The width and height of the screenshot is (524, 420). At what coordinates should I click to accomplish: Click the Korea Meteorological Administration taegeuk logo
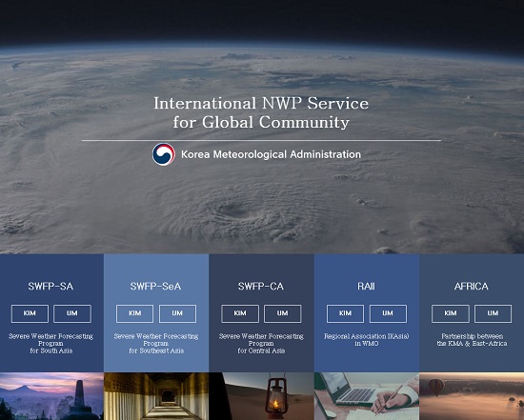pos(164,154)
